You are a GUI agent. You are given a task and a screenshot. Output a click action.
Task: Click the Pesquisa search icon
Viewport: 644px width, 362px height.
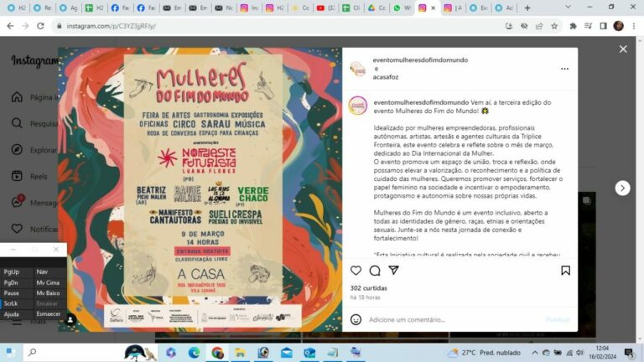(x=17, y=123)
